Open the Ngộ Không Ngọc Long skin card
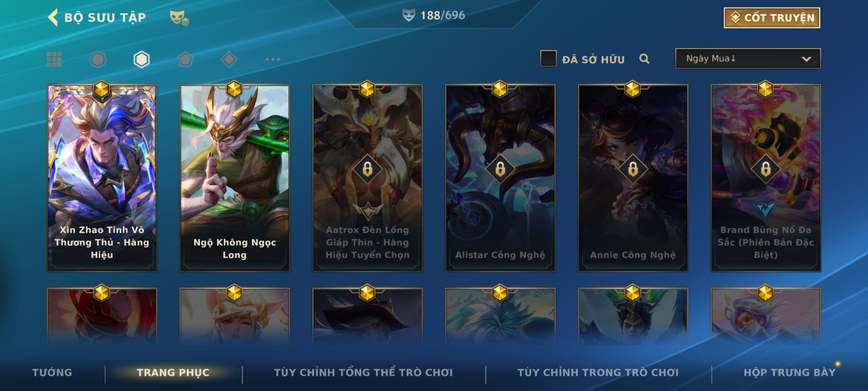 (x=235, y=178)
